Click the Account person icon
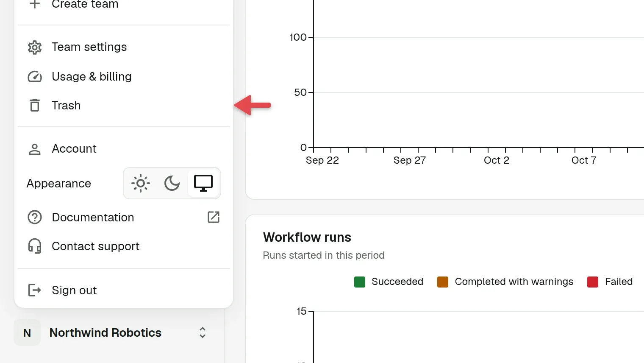This screenshot has height=363, width=644. pyautogui.click(x=35, y=149)
